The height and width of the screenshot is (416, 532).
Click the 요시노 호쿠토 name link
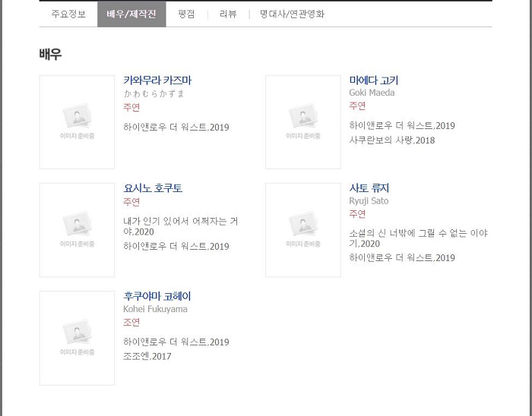click(x=153, y=188)
